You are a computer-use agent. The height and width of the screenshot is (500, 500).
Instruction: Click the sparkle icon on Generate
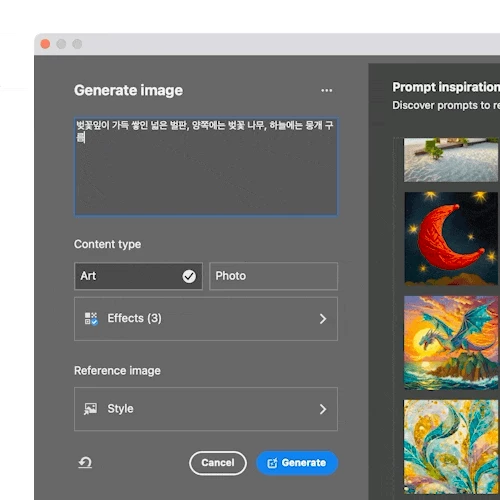coord(272,463)
